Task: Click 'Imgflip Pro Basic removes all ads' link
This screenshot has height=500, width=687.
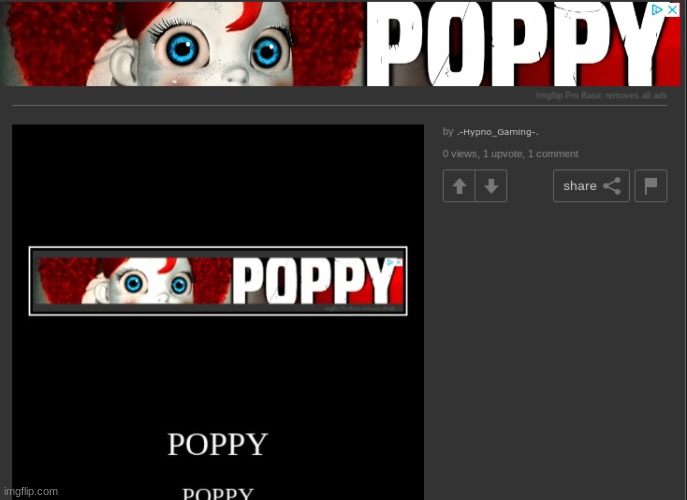Action: 601,96
